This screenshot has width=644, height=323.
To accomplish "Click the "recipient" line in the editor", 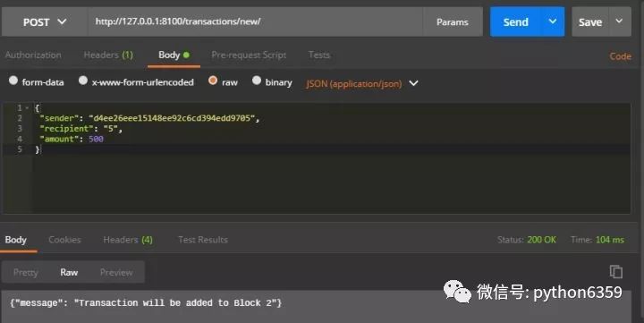I will (80, 129).
